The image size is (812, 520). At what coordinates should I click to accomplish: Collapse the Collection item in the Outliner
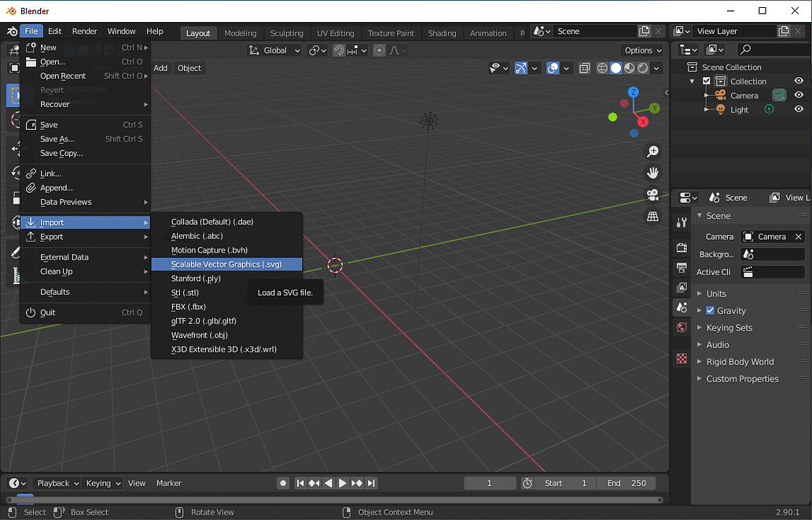(x=693, y=80)
